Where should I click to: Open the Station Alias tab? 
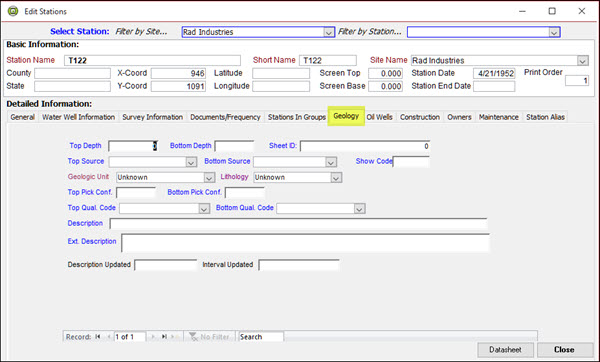[x=545, y=117]
